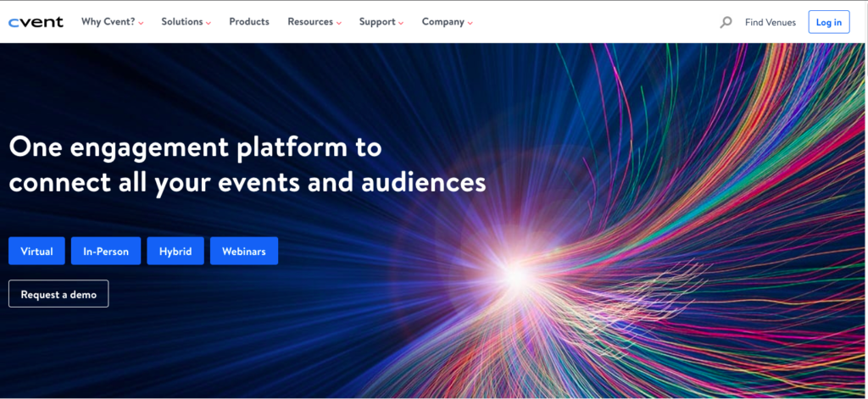Expand the Support dropdown arrow
Viewport: 868px width, 399px height.
(400, 23)
